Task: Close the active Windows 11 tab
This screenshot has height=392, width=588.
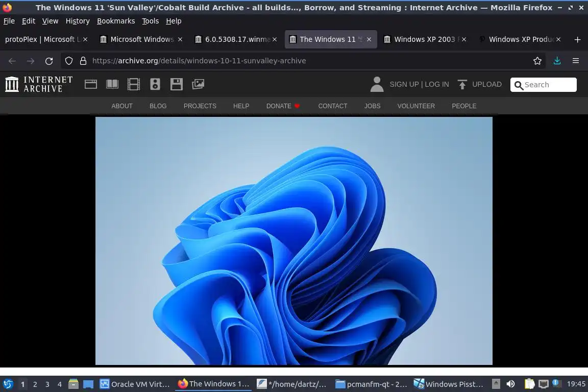Action: coord(369,39)
